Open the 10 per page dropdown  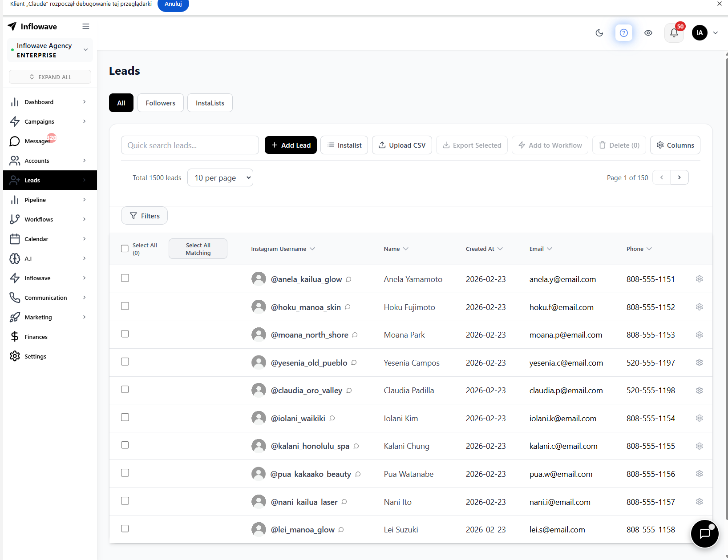220,177
